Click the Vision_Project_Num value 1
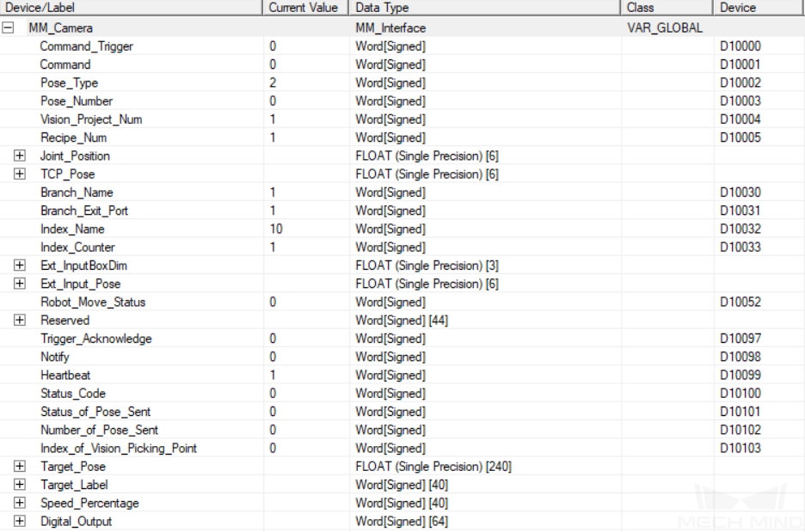Image resolution: width=805 pixels, height=532 pixels. (273, 119)
